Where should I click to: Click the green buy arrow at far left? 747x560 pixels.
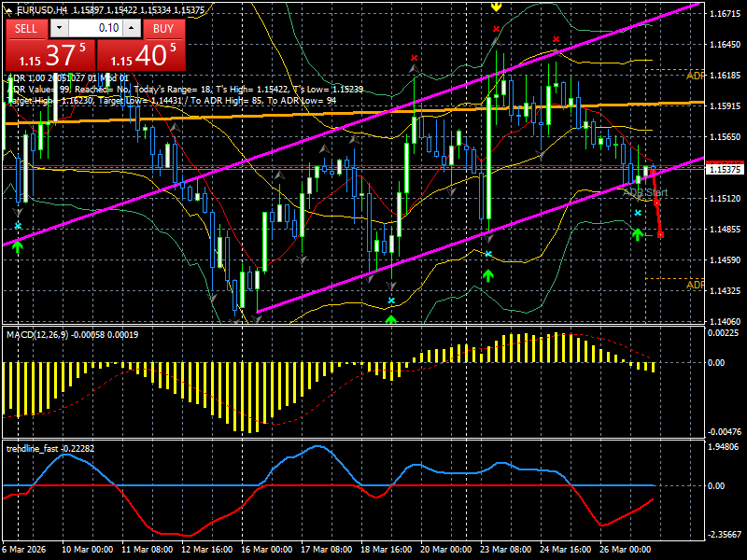click(16, 247)
